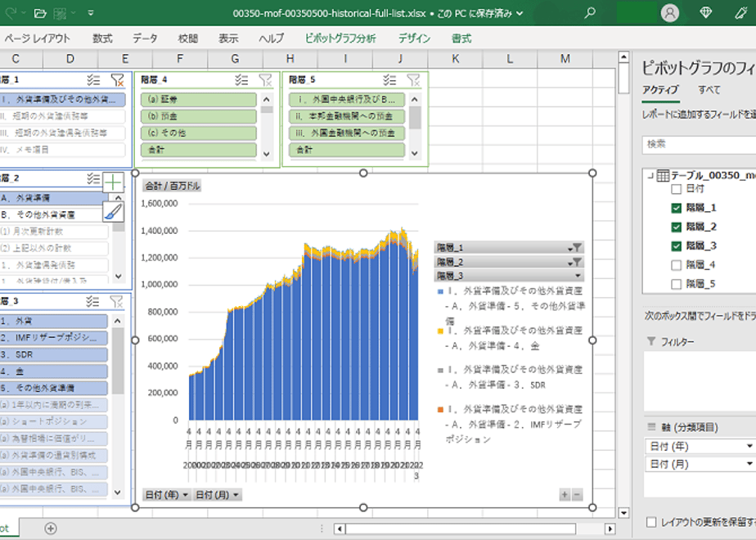The width and height of the screenshot is (756, 540).
Task: Click yellow legend swatch for 金
Action: tap(440, 331)
